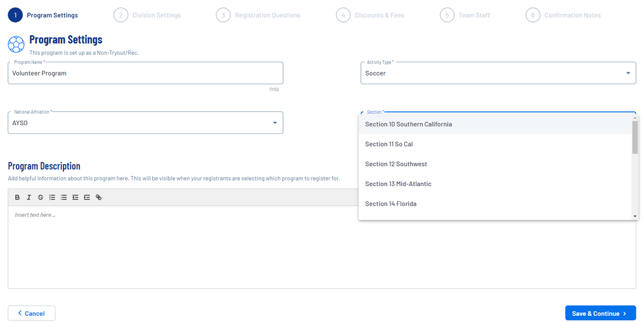Image resolution: width=644 pixels, height=322 pixels.
Task: Apply strikethrough formatting in editor toolbar
Action: tap(40, 197)
